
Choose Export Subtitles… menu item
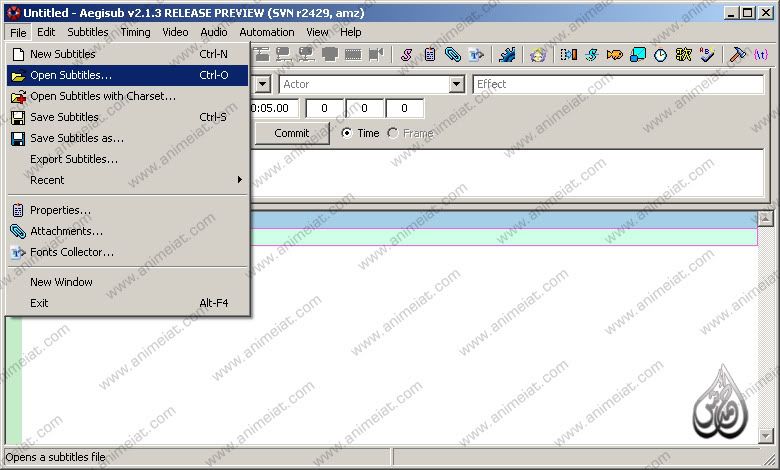(x=127, y=159)
